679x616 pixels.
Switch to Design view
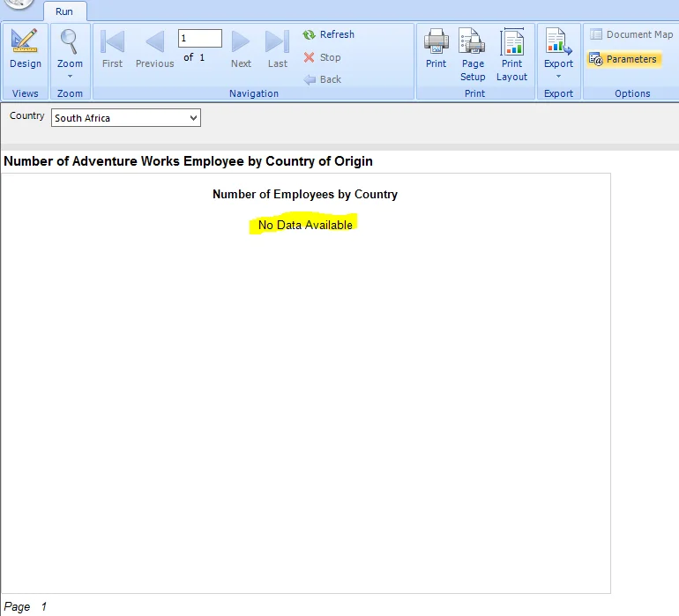[25, 48]
